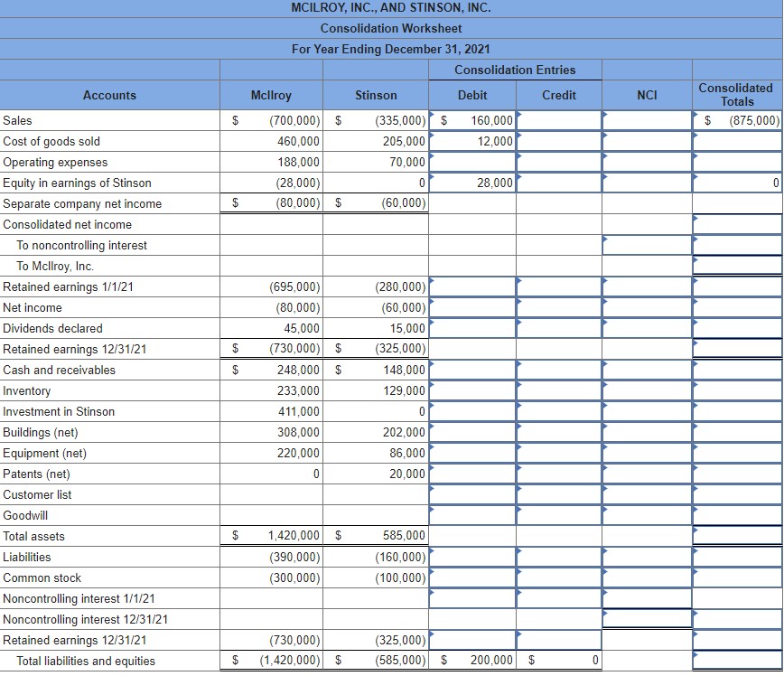This screenshot has width=784, height=676.
Task: Click Common stock Debit cell
Action: click(x=472, y=577)
